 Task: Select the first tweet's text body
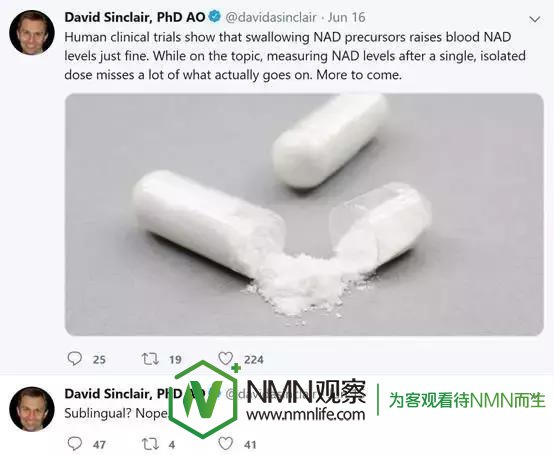point(295,56)
